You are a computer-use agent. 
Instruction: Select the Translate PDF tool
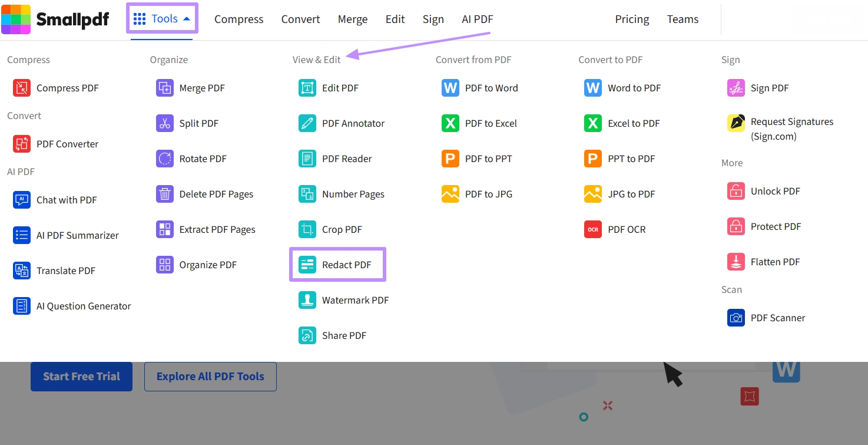(21, 270)
